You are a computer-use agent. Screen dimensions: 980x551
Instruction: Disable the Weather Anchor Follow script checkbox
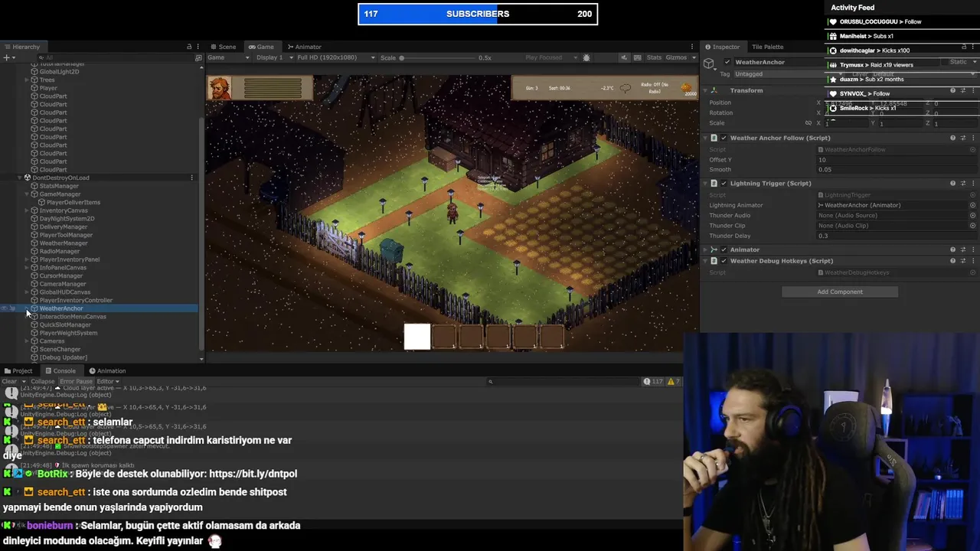pyautogui.click(x=724, y=138)
